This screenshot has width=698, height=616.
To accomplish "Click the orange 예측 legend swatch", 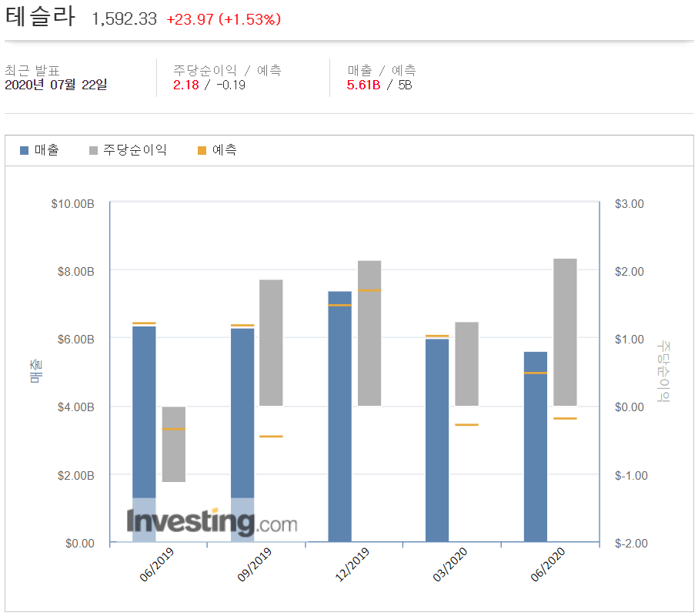I will pos(202,151).
